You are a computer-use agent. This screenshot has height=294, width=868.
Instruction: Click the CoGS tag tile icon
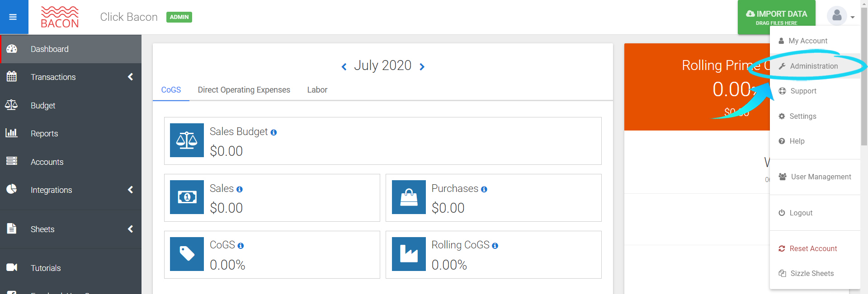coord(187,254)
